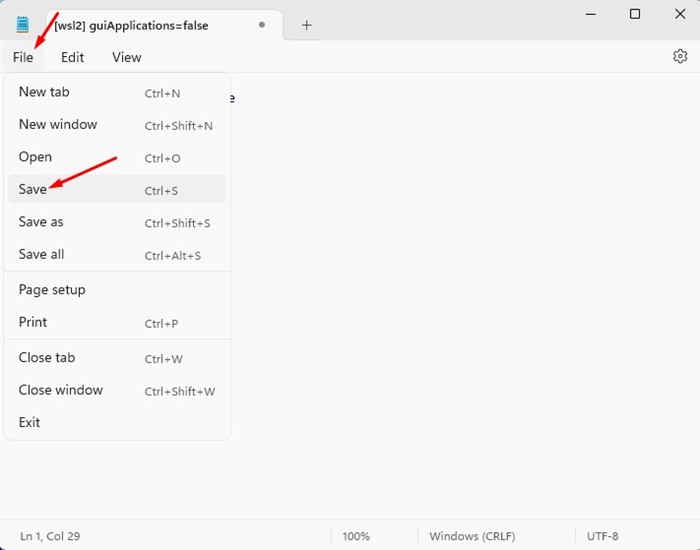Maximize the Notepad window
The width and height of the screenshot is (700, 550).
click(x=634, y=14)
